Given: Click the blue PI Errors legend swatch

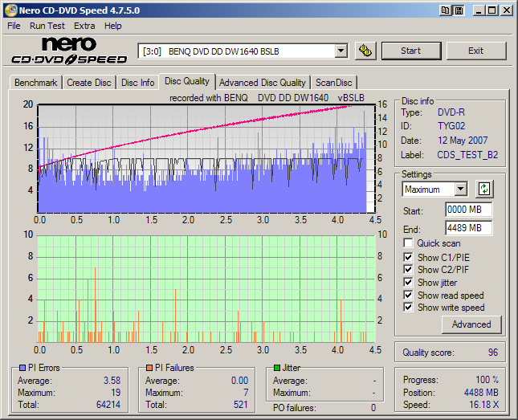Looking at the screenshot, I should pos(22,368).
